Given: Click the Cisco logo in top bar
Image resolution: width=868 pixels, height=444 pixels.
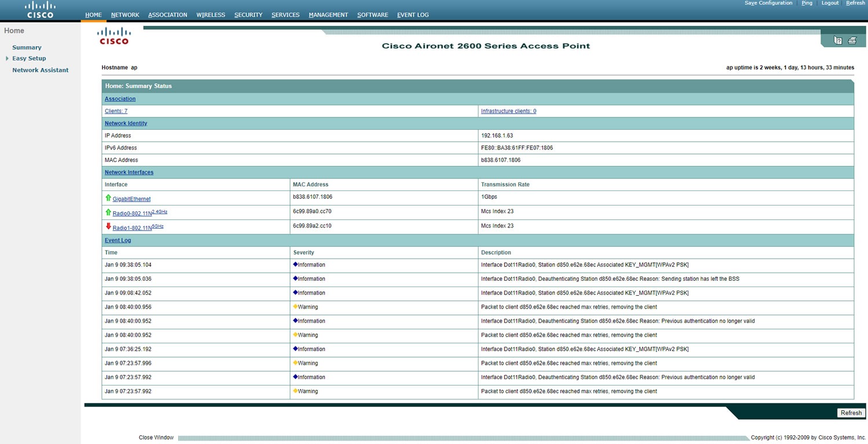Looking at the screenshot, I should (41, 9).
